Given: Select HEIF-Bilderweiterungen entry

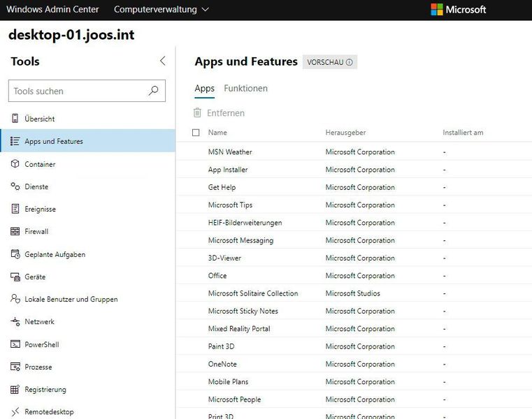Looking at the screenshot, I should click(x=354, y=222).
